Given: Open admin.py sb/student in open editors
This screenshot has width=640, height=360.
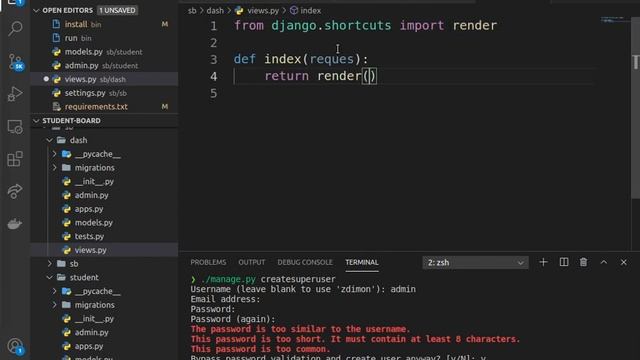Looking at the screenshot, I should tap(104, 65).
